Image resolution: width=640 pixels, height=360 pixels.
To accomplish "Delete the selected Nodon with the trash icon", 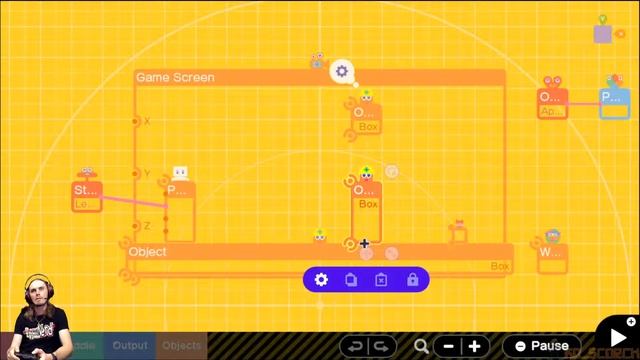I will click(x=381, y=280).
